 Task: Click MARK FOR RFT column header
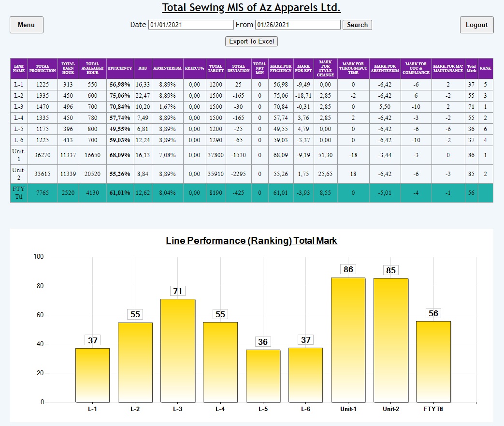click(303, 68)
